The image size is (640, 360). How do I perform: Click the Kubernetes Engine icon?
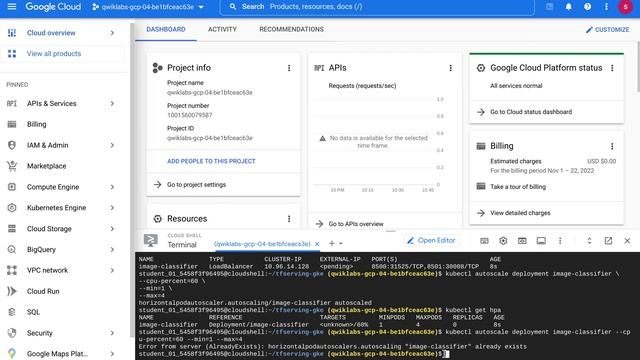tap(12, 208)
